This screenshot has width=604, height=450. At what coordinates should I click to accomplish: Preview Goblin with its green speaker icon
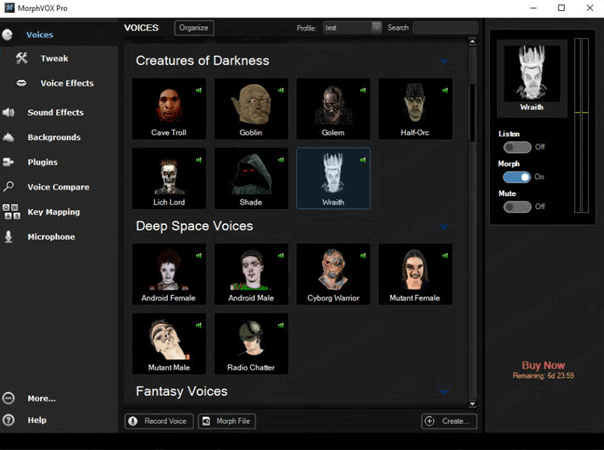tap(280, 91)
